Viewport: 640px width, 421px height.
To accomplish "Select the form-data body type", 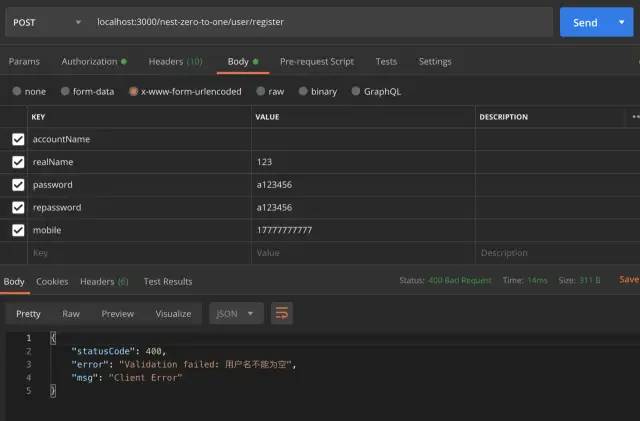I will (65, 91).
